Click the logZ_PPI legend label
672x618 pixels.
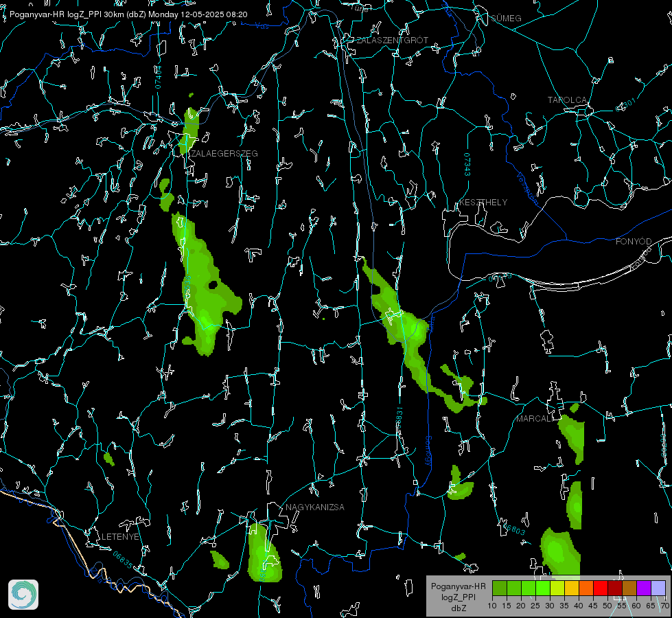(458, 597)
